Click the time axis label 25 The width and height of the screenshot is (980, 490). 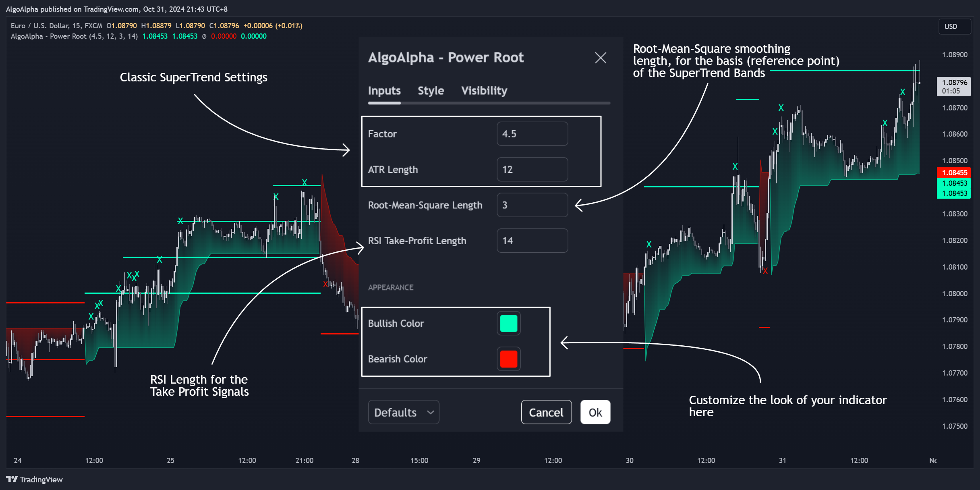pos(170,461)
